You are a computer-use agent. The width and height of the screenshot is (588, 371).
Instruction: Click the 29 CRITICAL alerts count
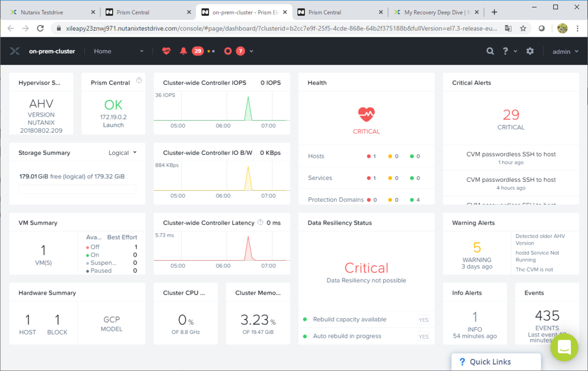point(511,119)
